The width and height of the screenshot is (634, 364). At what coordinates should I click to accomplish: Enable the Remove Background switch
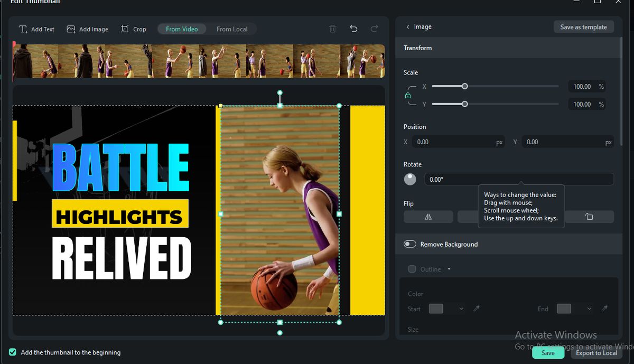pyautogui.click(x=410, y=244)
